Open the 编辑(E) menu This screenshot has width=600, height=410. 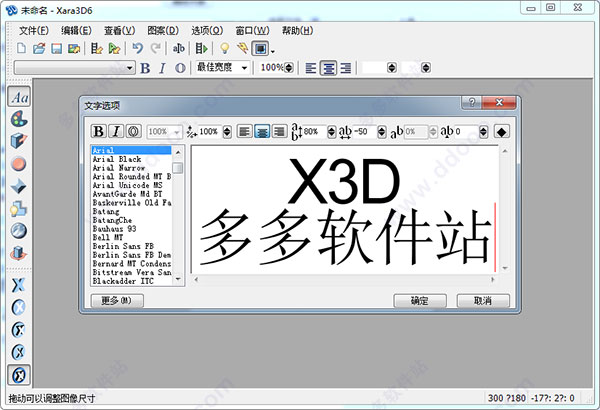(x=76, y=30)
